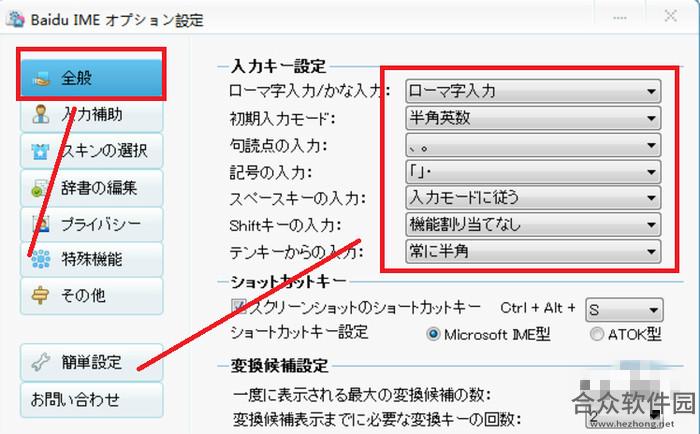
Task: Click the 簡単設定 button
Action: pos(92,362)
